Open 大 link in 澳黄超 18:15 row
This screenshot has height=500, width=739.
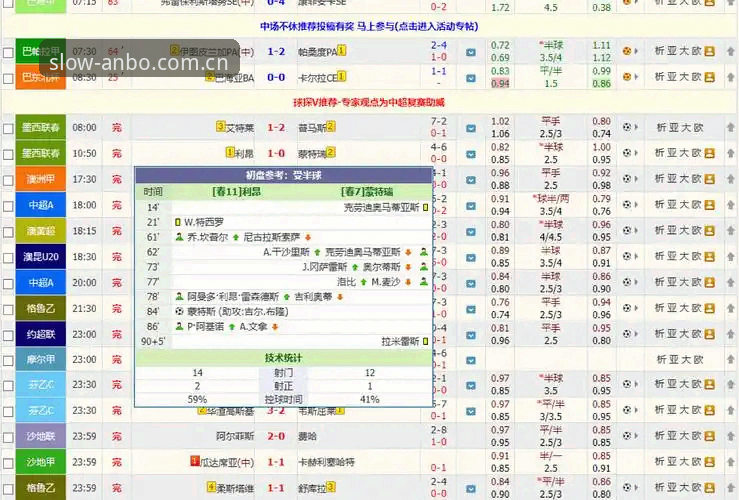685,230
